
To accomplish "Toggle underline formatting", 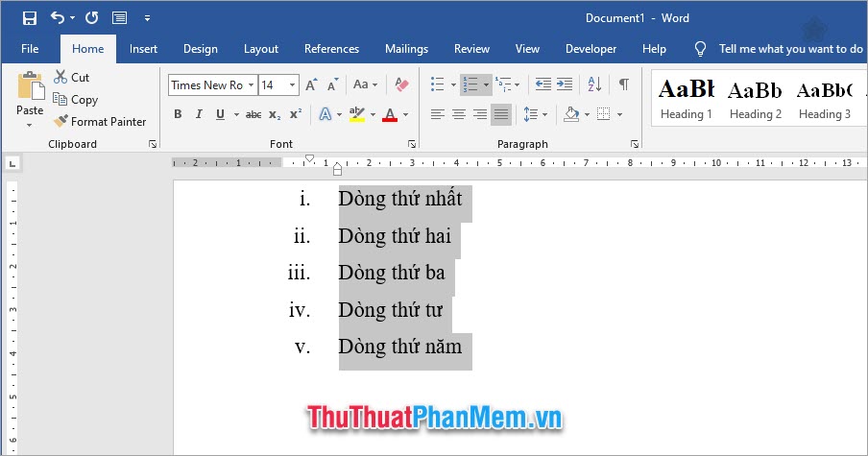I will (220, 114).
